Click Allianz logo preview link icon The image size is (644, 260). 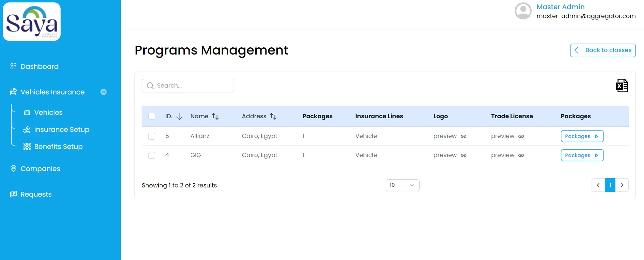(x=464, y=136)
